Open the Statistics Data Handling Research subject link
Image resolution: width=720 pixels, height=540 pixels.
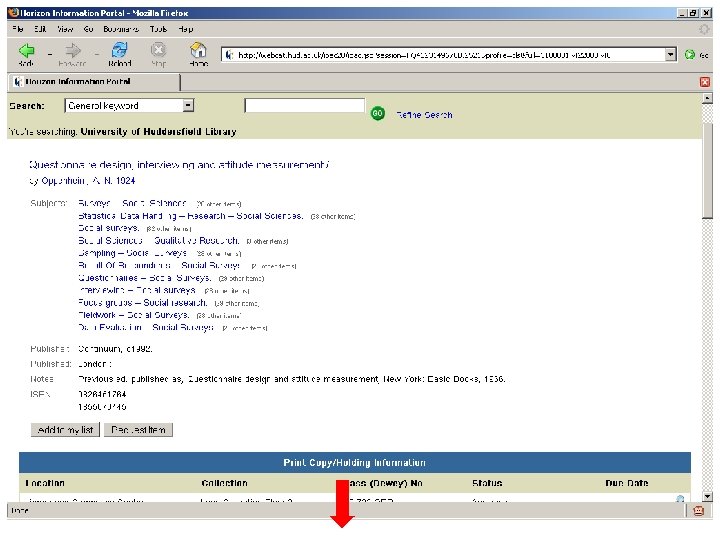191,216
